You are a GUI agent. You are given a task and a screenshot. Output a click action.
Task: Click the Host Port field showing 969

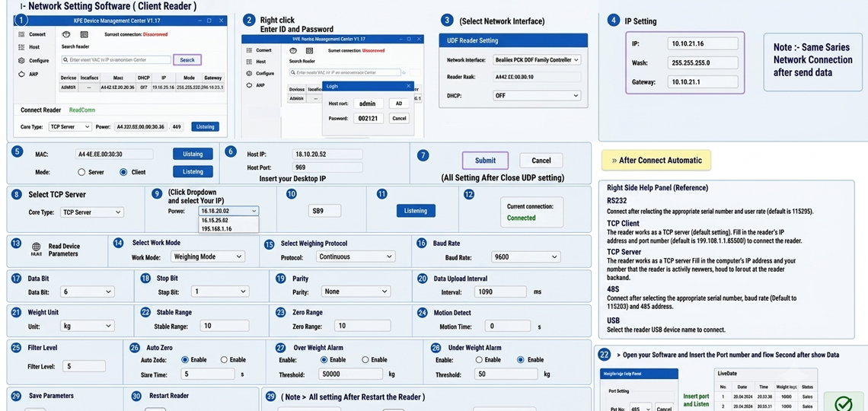327,167
